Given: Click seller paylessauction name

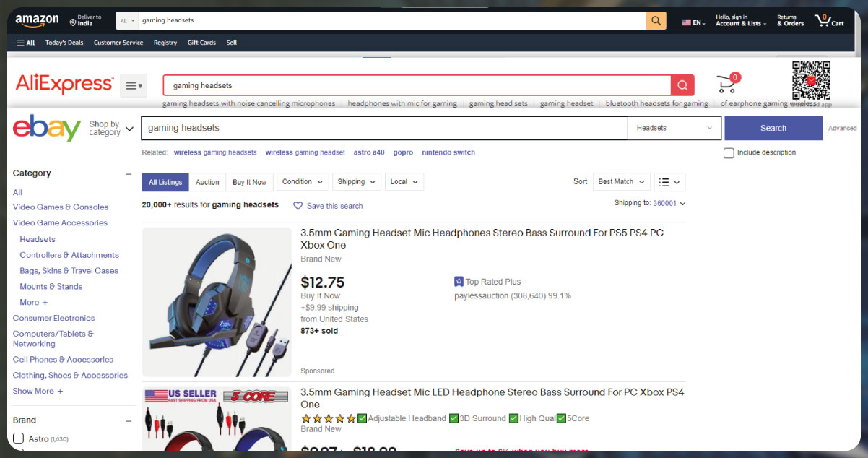Looking at the screenshot, I should pyautogui.click(x=482, y=296).
